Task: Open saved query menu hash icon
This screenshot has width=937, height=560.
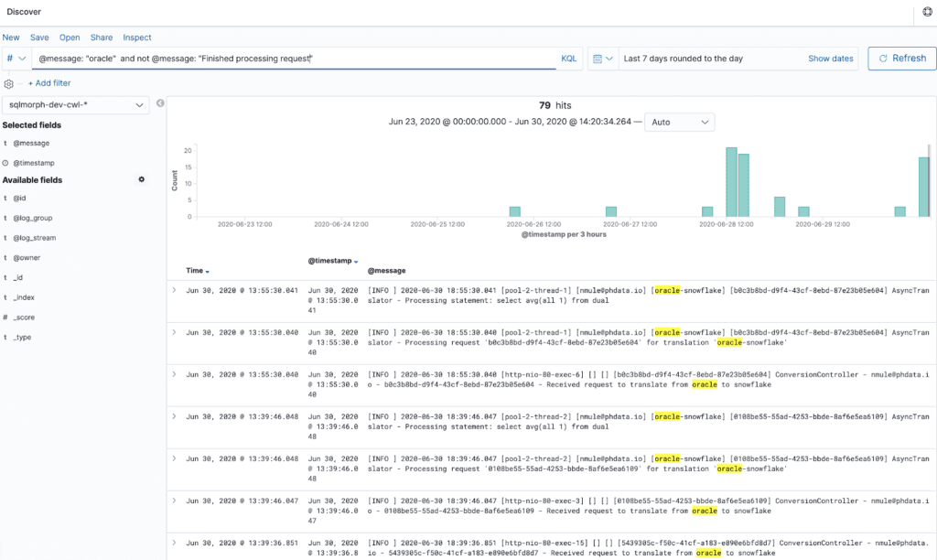Action: click(16, 59)
